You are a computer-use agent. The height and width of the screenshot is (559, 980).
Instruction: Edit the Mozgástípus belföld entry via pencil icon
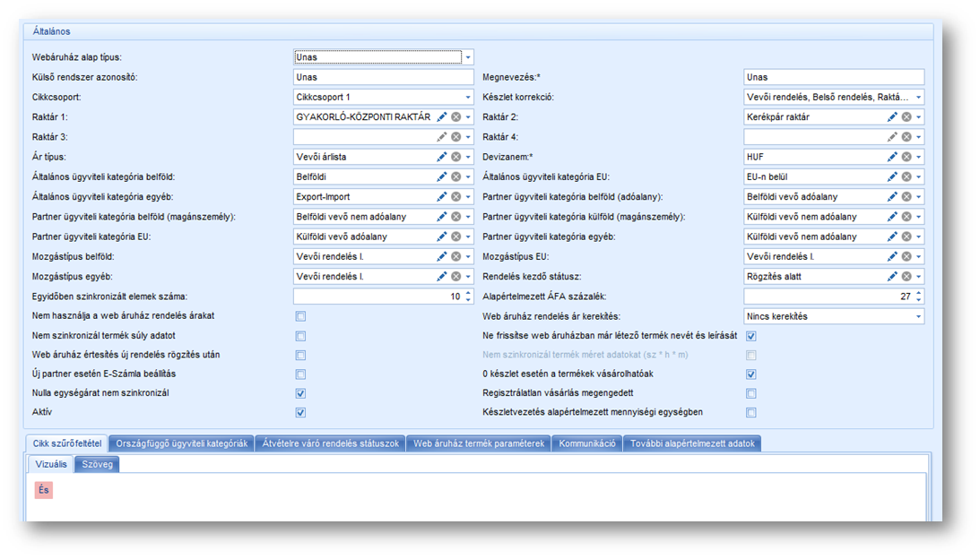(x=441, y=256)
